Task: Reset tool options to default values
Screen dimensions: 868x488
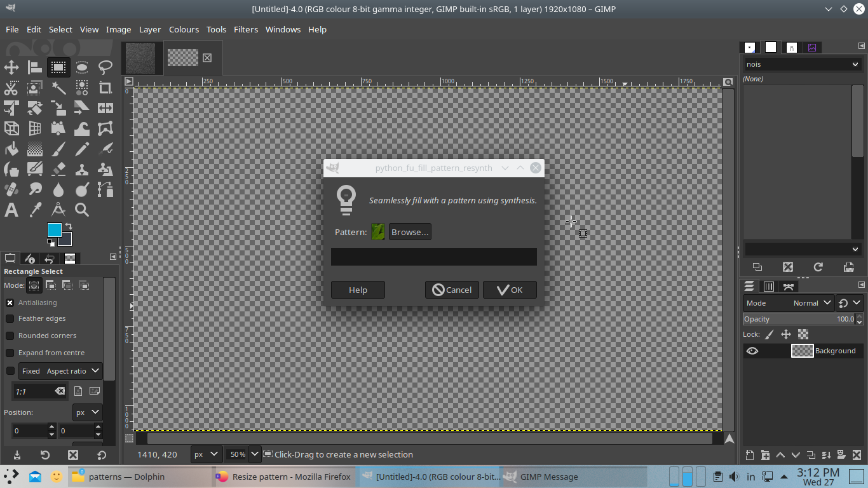Action: (x=102, y=455)
